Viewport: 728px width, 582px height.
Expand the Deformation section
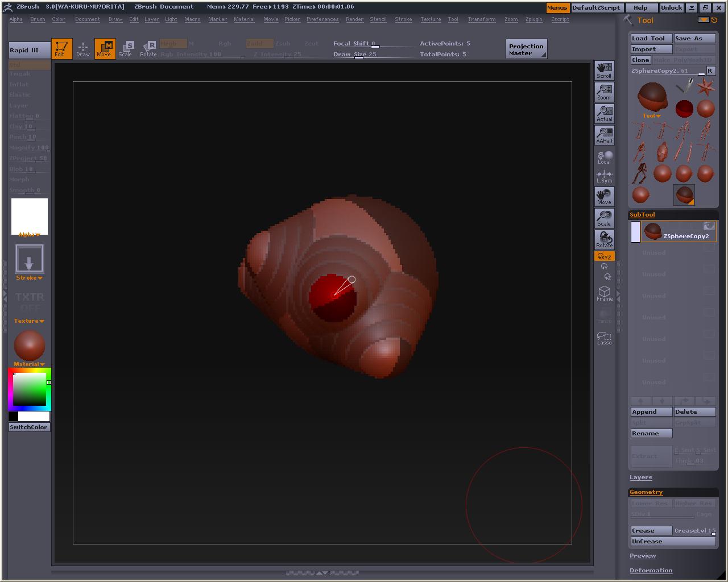tap(651, 570)
